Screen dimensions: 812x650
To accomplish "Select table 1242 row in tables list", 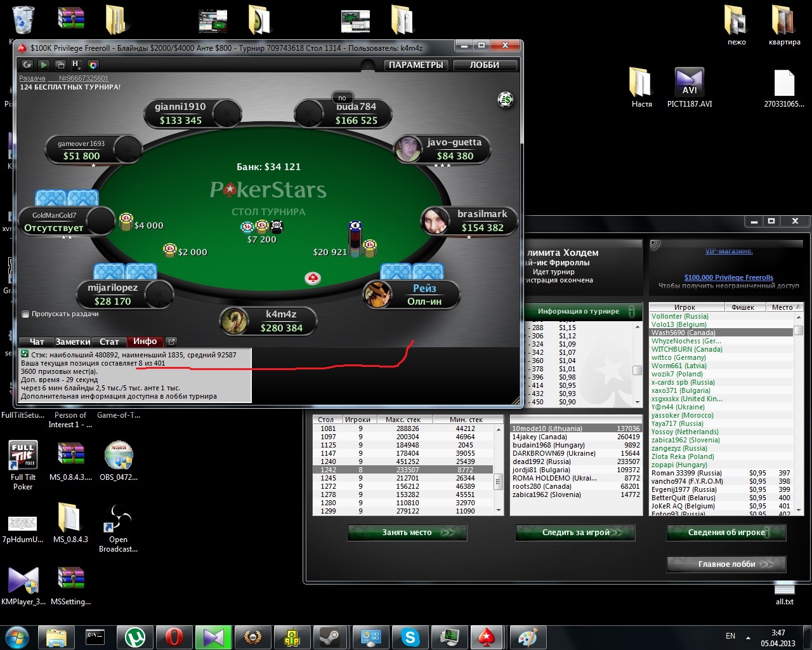I will 403,470.
